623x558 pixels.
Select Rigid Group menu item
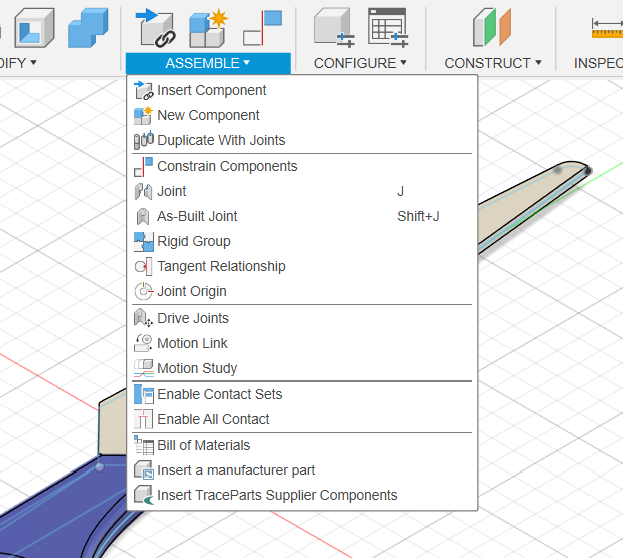[x=193, y=241]
